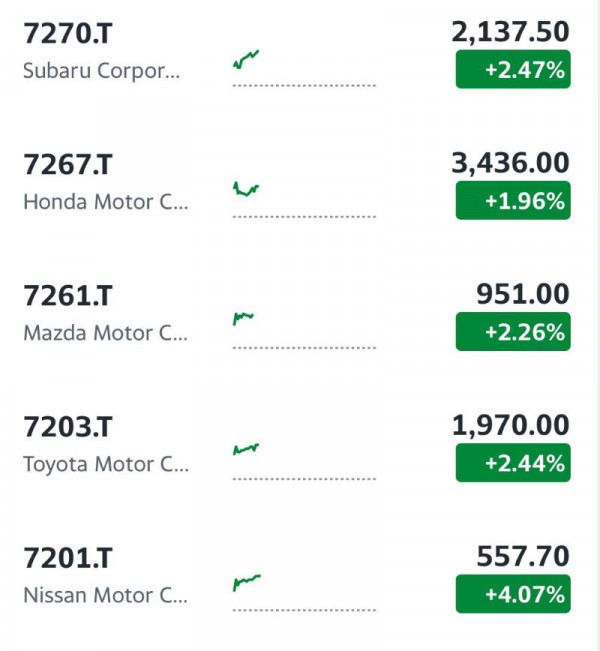The image size is (600, 651).
Task: Select the Toyota Motor company name
Action: tap(106, 464)
